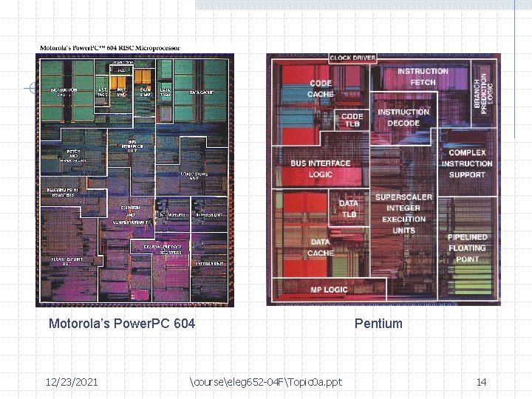Click the INSTRUCTION FETCH label
532x399 pixels.
pyautogui.click(x=423, y=77)
